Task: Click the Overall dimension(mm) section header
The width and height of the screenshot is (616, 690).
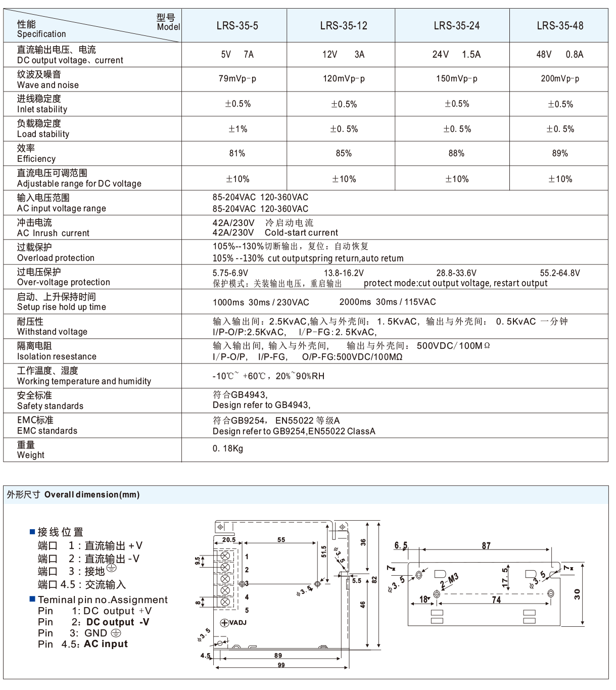Action: (x=73, y=495)
